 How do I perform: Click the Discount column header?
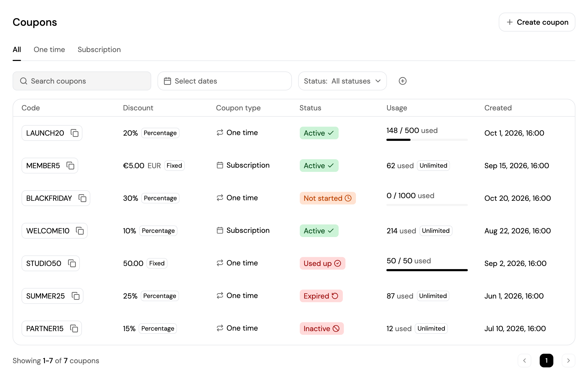point(138,108)
